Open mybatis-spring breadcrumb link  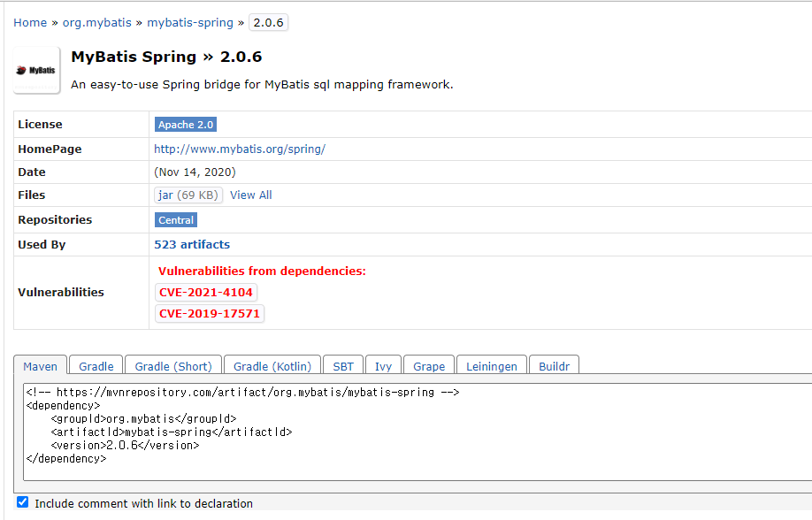190,23
